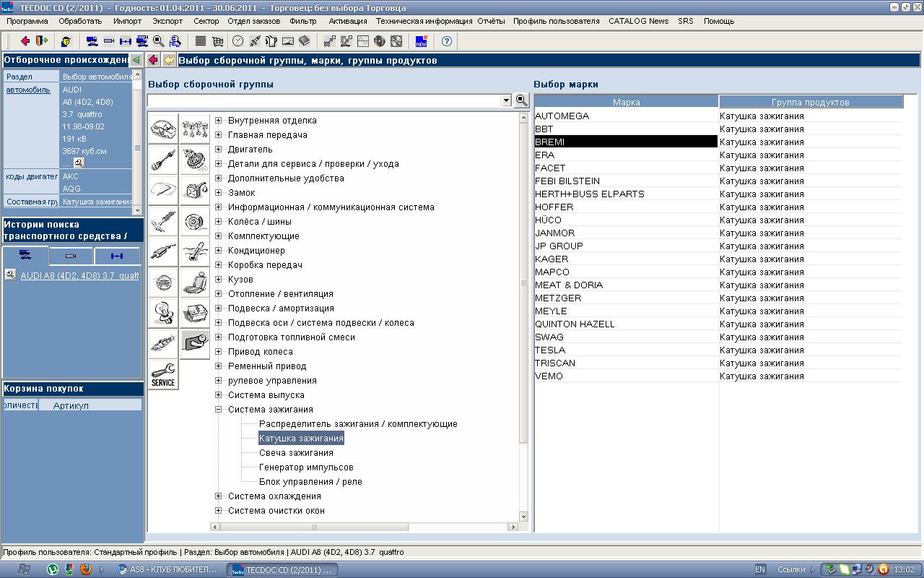The width and height of the screenshot is (924, 578).
Task: Open the CATALOG News menu
Action: click(638, 21)
